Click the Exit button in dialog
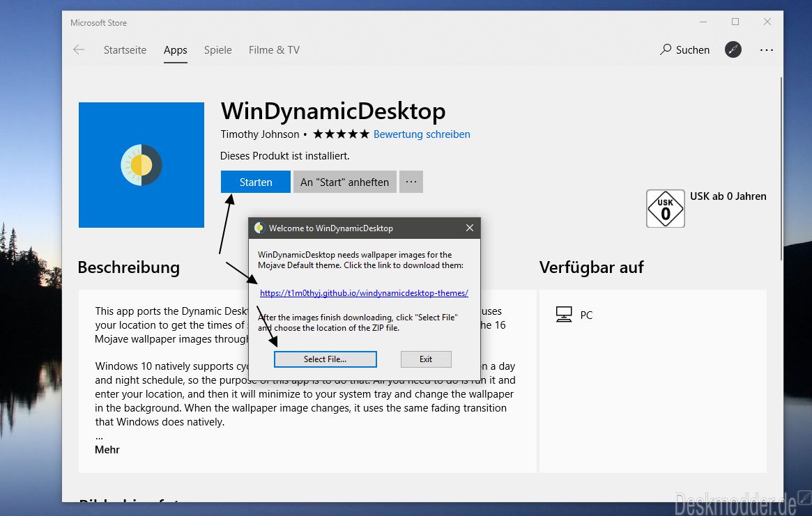 tap(426, 359)
